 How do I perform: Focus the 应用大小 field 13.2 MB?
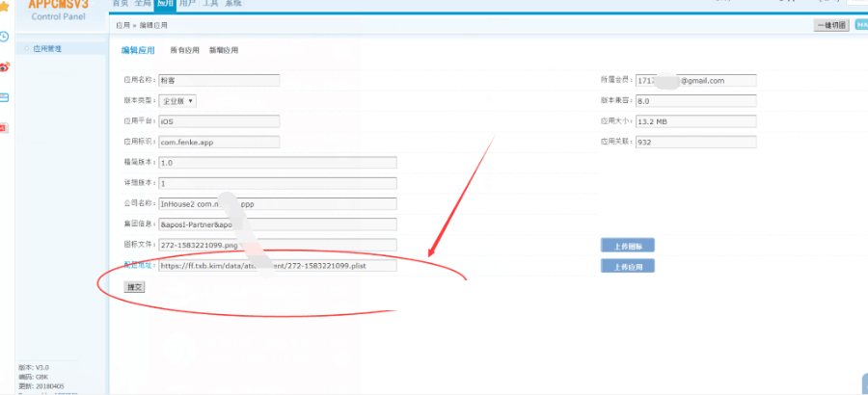[695, 121]
